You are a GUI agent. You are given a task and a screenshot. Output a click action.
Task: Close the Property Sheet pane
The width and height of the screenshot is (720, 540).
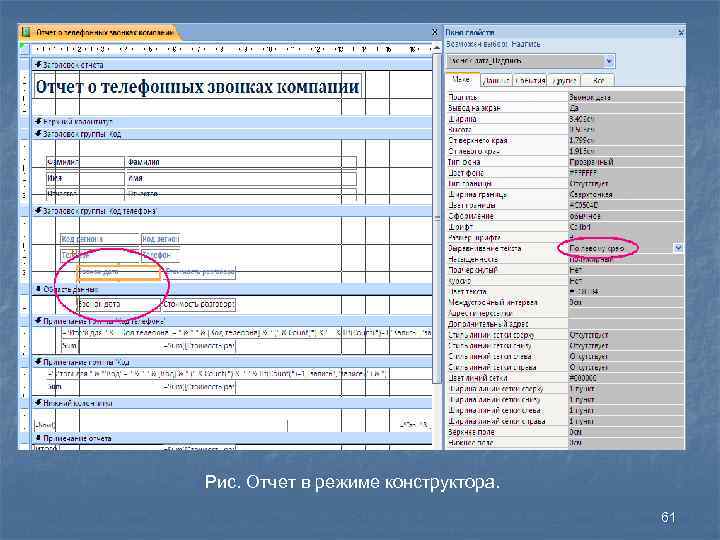(x=681, y=33)
